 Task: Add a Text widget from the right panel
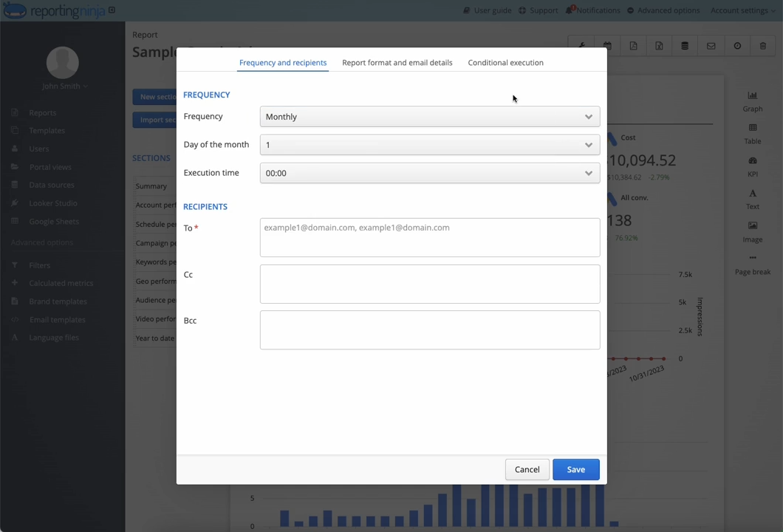point(753,199)
